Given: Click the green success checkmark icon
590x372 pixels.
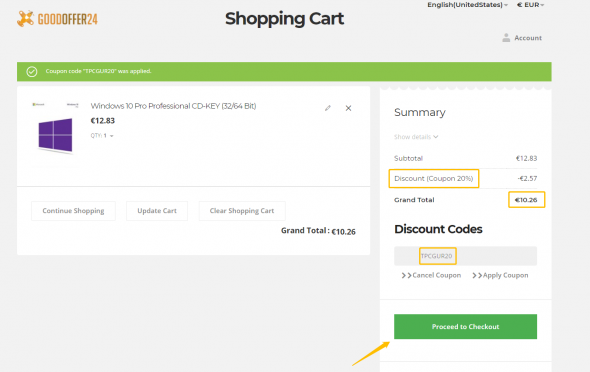Looking at the screenshot, I should (x=32, y=71).
